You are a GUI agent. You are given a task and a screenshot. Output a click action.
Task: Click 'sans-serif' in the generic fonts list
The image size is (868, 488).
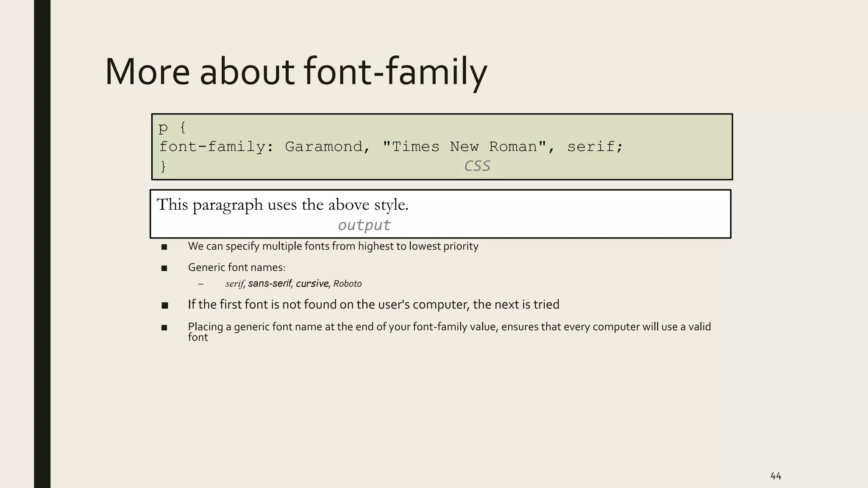click(270, 283)
